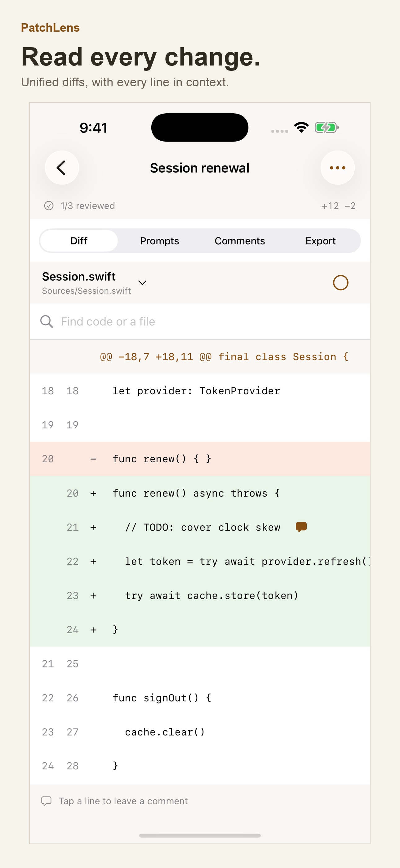The width and height of the screenshot is (400, 868).
Task: Tap the added closing brace on line 24
Action: pos(200,630)
